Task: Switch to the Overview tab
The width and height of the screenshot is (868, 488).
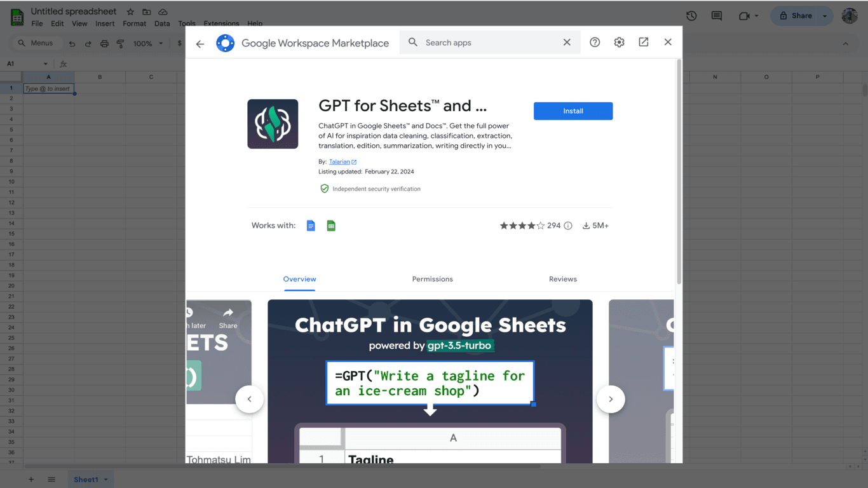Action: tap(299, 280)
